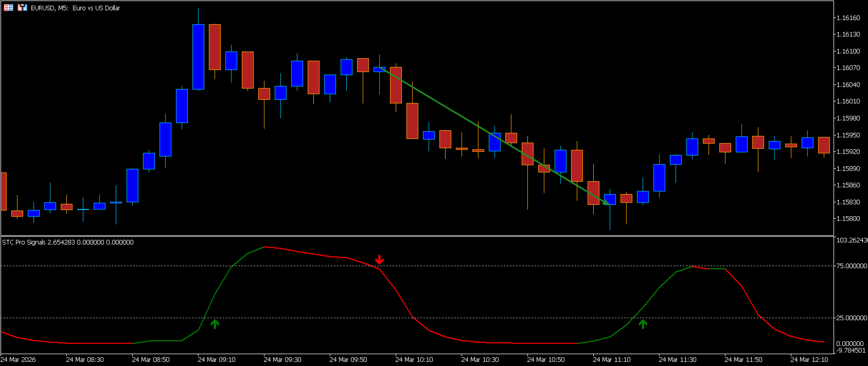Click the 1.16010 price label
Screen dimensions: 868x366
848,101
